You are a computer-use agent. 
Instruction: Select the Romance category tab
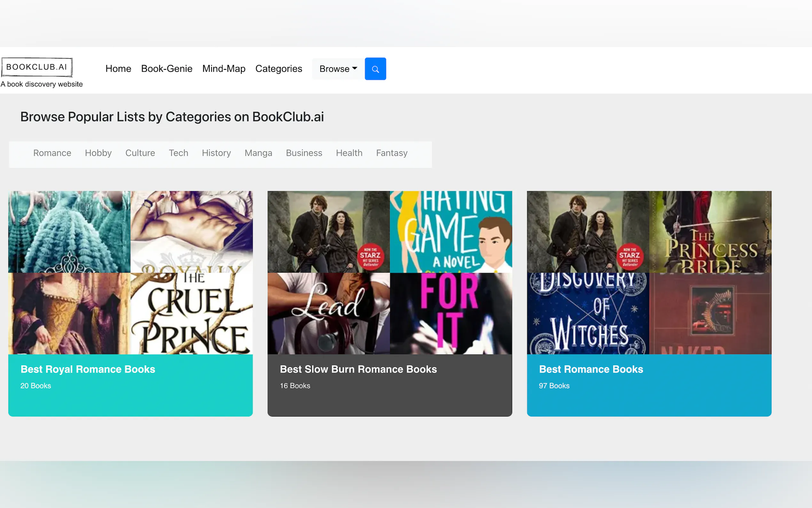pyautogui.click(x=52, y=153)
